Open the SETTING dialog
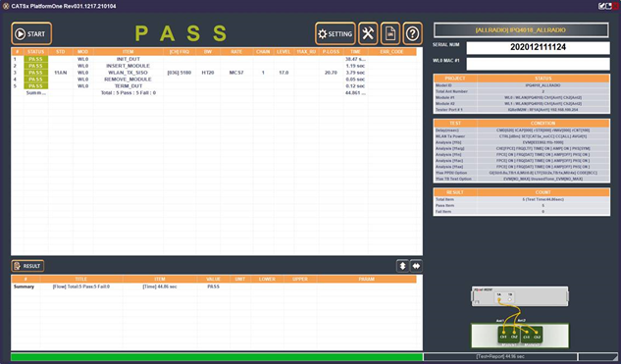This screenshot has height=364, width=621. [336, 33]
